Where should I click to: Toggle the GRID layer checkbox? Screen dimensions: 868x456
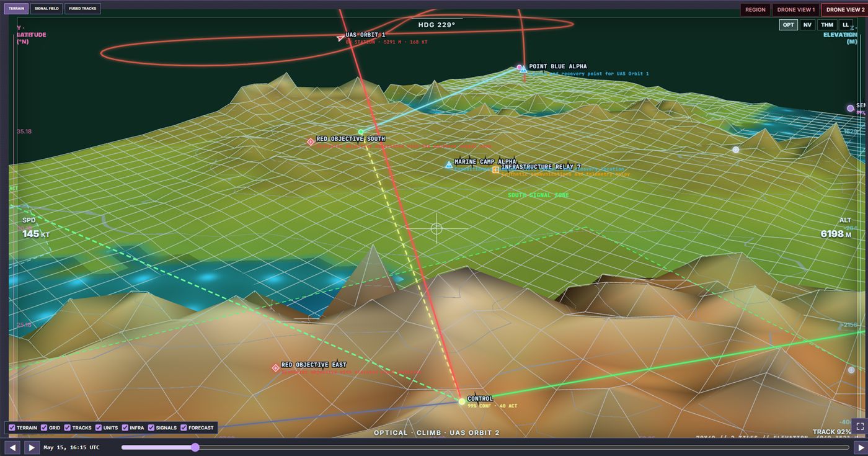pyautogui.click(x=44, y=427)
